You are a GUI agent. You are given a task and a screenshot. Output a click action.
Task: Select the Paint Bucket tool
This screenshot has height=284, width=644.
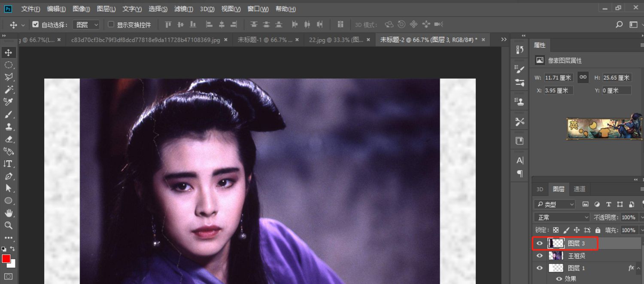pos(8,151)
